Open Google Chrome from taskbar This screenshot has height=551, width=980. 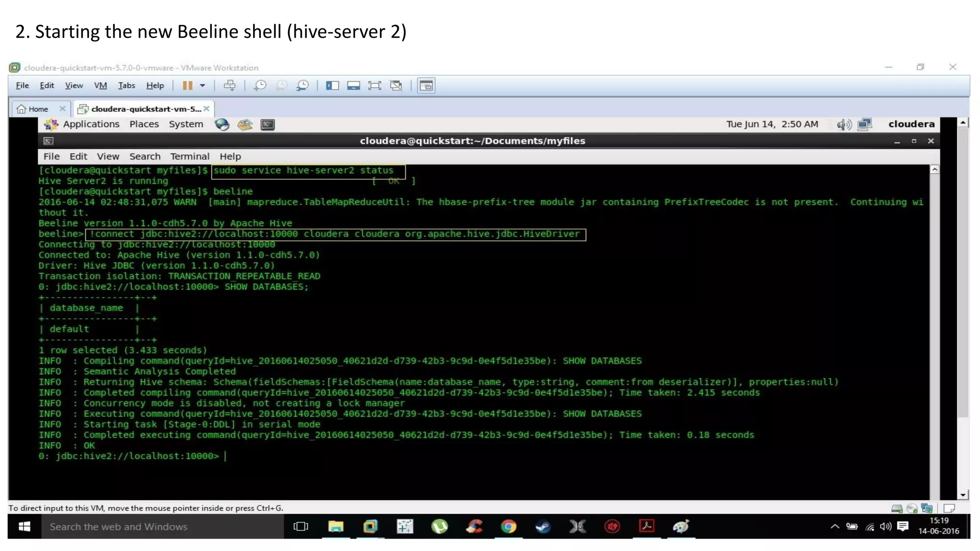(509, 527)
